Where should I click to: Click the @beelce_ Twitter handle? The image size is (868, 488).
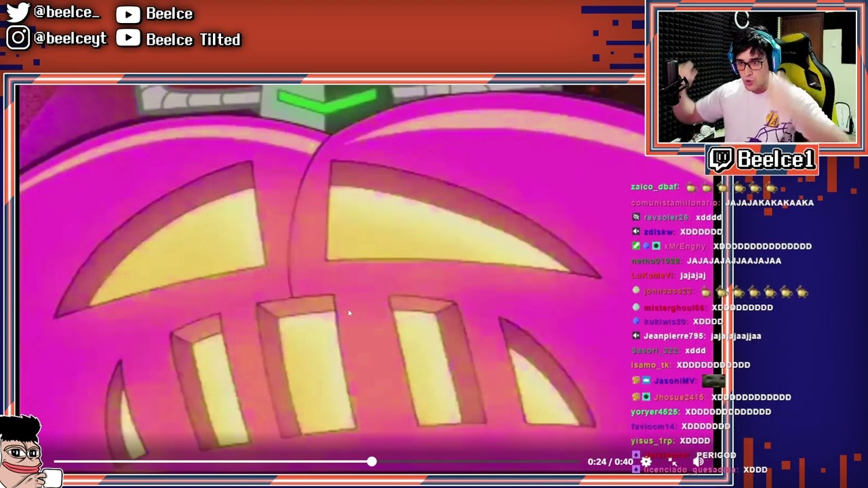[67, 12]
